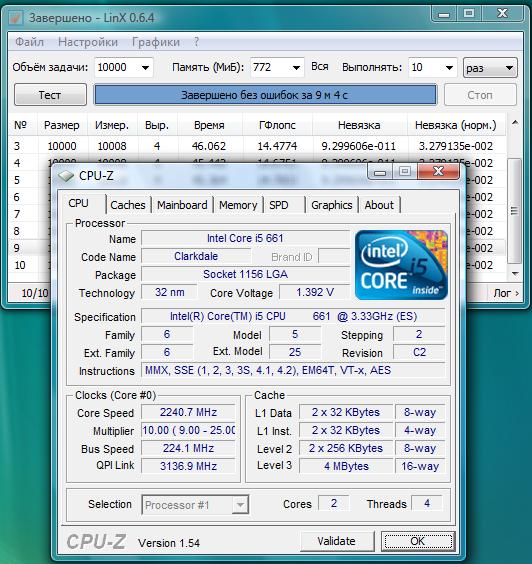Screen dimensions: 532x564
Task: Expand the Объём задачи dropdown
Action: (x=145, y=68)
